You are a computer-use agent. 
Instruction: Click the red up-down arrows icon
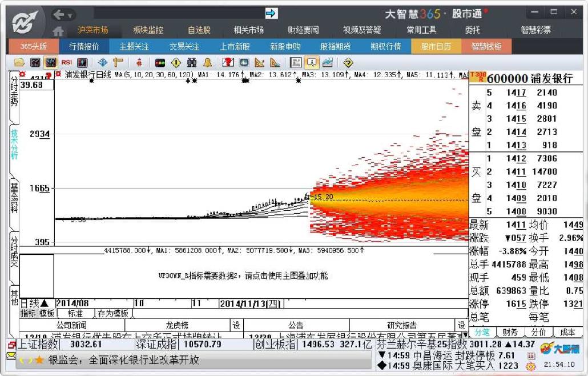pos(139,62)
